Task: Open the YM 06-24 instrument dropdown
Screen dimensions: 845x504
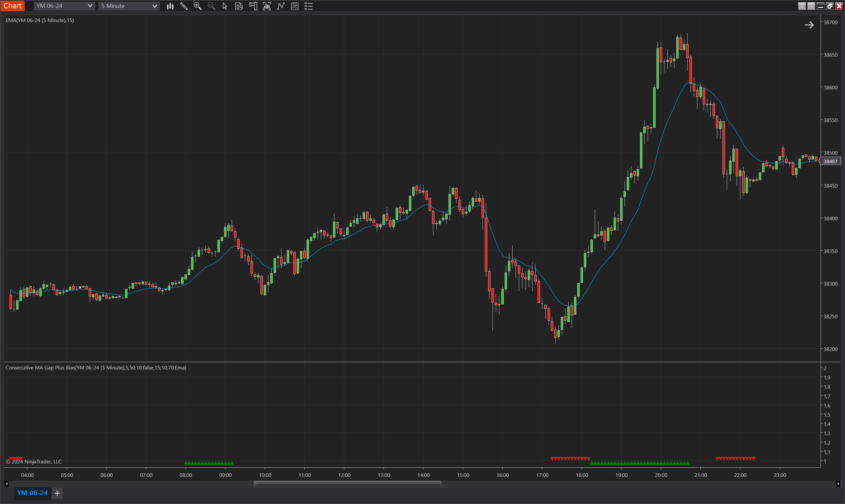Action: click(x=64, y=6)
